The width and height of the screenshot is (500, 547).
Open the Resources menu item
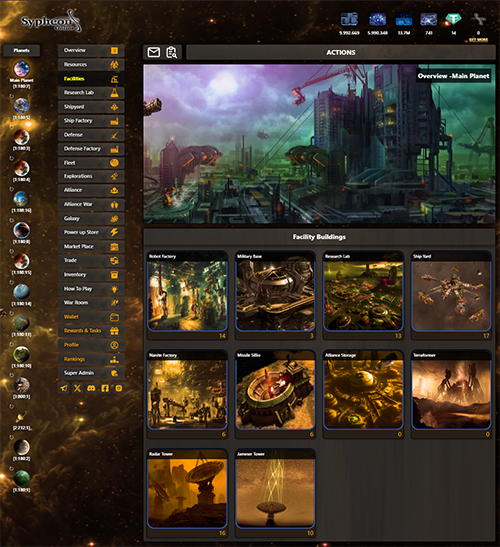pos(91,65)
